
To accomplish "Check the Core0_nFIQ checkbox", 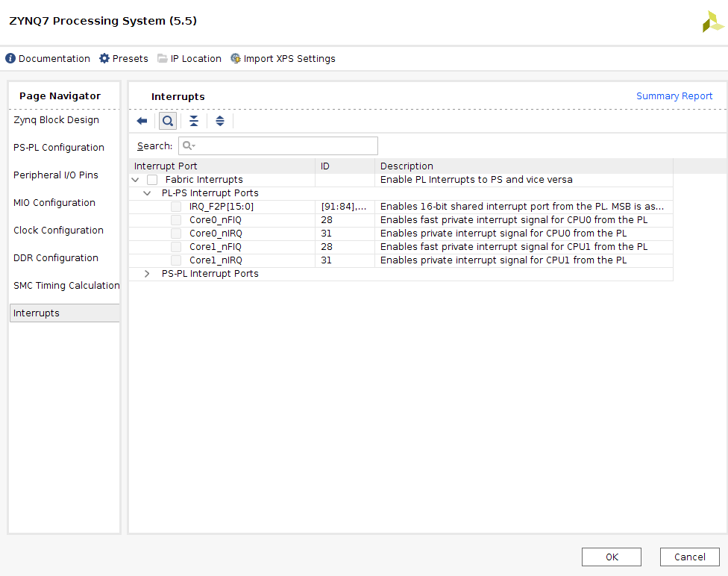I will [176, 220].
